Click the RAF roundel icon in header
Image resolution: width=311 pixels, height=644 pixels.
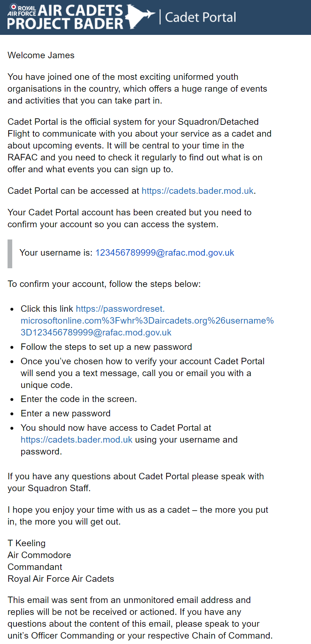pyautogui.click(x=14, y=7)
